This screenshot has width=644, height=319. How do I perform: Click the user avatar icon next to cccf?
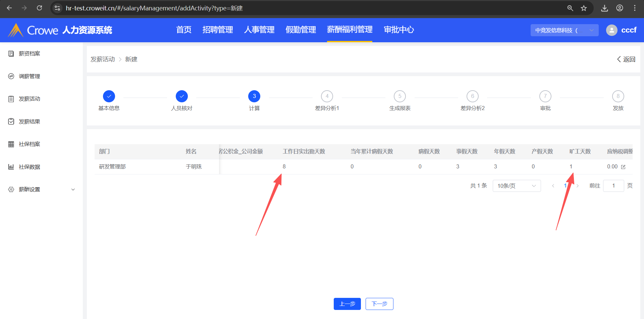point(611,30)
